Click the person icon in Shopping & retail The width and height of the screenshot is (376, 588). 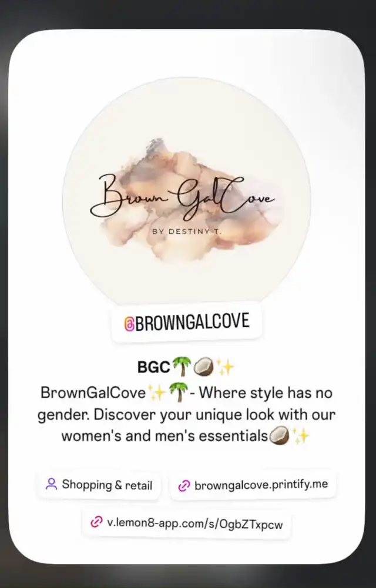coord(51,484)
